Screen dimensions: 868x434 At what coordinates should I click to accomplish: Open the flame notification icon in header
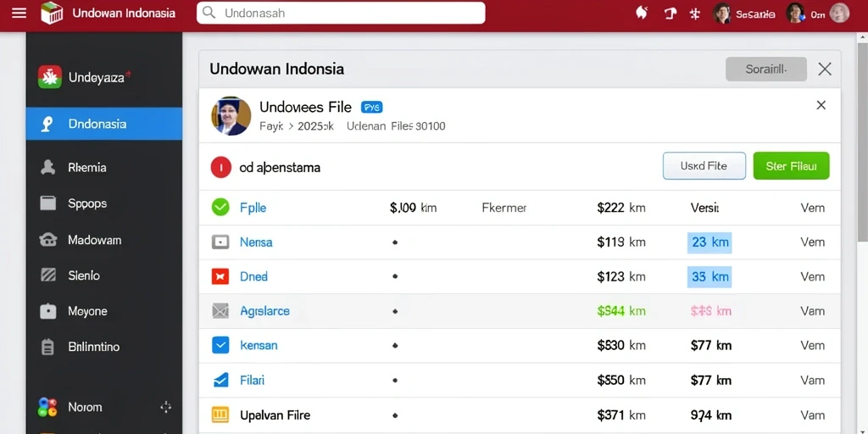[x=642, y=13]
